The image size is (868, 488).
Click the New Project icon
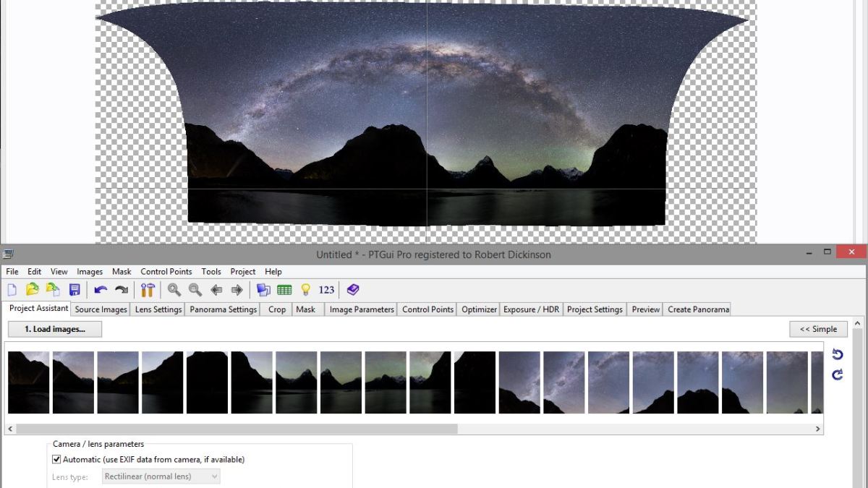click(x=12, y=290)
